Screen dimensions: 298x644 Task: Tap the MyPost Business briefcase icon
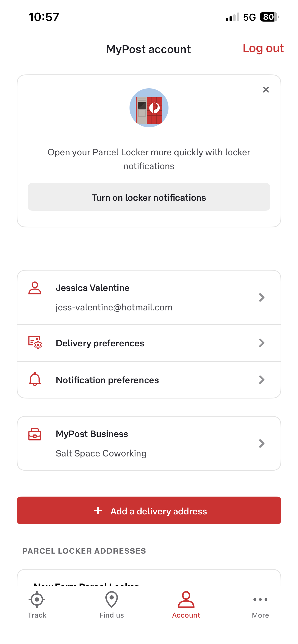(35, 434)
